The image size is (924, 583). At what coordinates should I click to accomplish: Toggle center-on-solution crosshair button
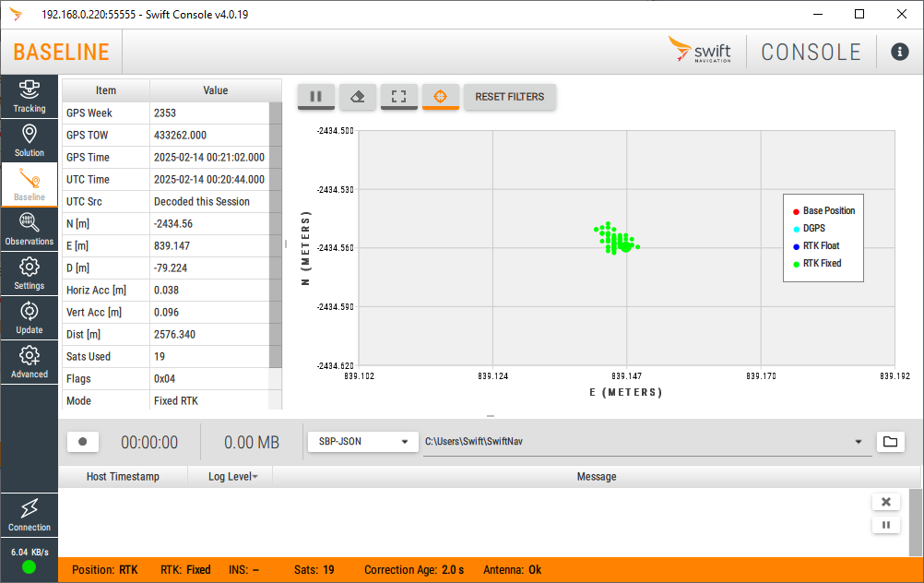[x=440, y=97]
